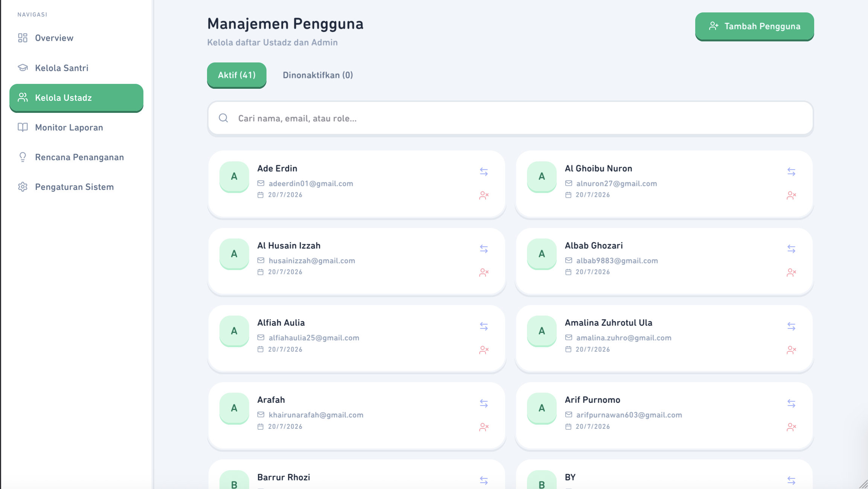Click email khairunarafah@gmail.com
The width and height of the screenshot is (868, 489).
tap(316, 415)
